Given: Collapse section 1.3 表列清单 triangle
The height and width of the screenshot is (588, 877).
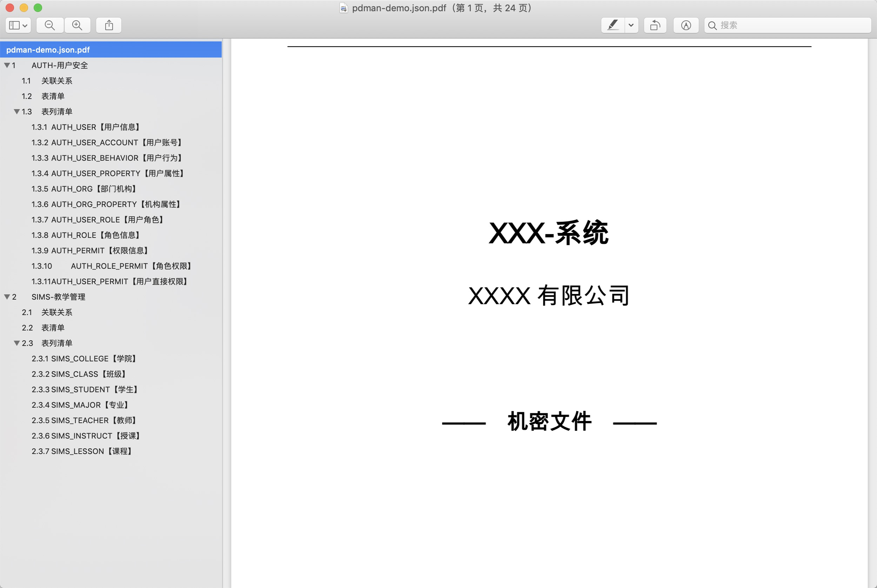Looking at the screenshot, I should pyautogui.click(x=17, y=111).
